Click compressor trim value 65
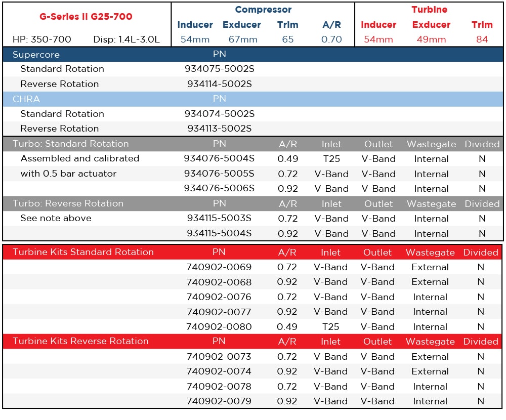 click(288, 39)
